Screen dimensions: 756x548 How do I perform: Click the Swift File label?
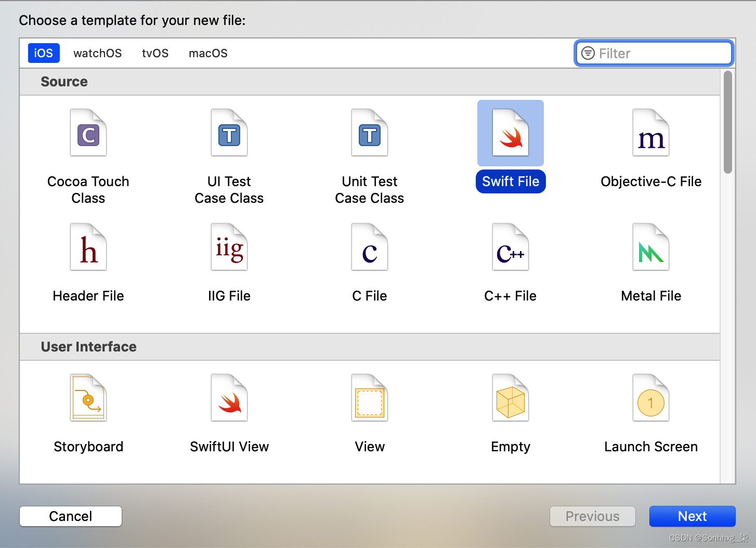[x=511, y=181]
